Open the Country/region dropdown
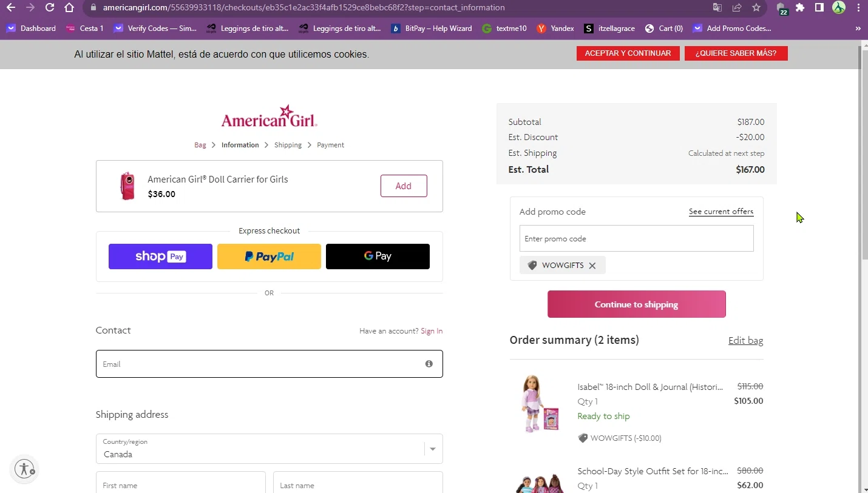Screen dimensions: 868x493 pos(269,449)
